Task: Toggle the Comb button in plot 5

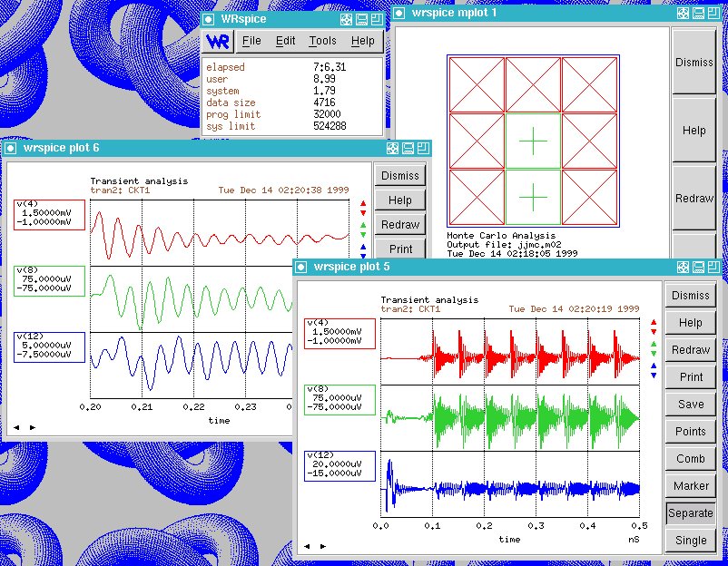Action: click(691, 458)
